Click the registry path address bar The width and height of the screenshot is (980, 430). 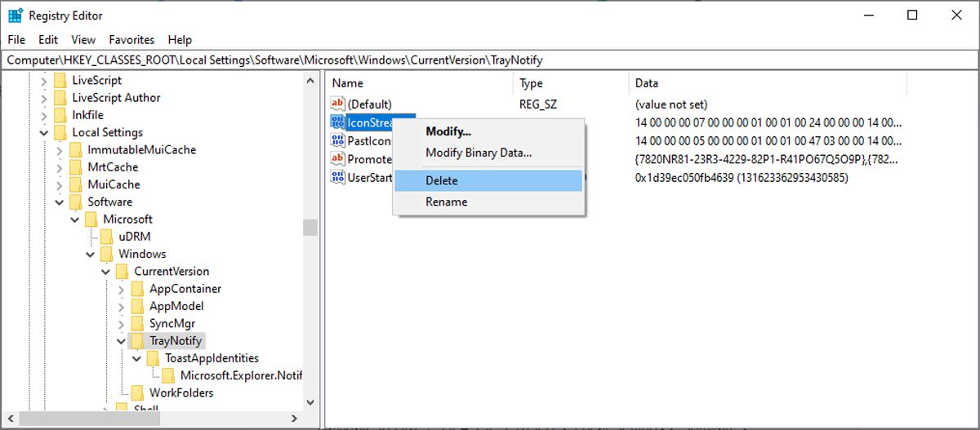click(490, 60)
